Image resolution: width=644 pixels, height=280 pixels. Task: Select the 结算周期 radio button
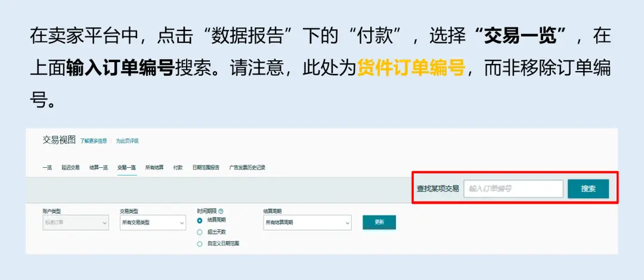click(x=200, y=220)
